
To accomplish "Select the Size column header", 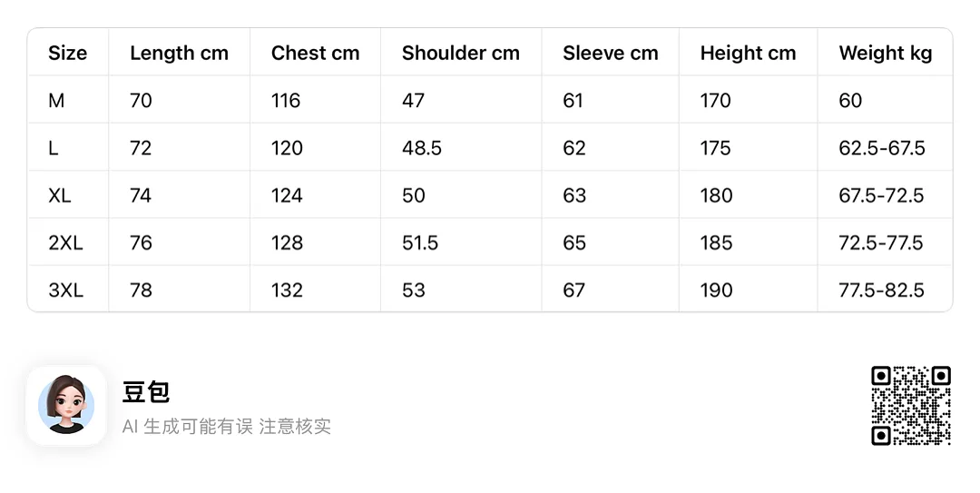I will [x=67, y=54].
